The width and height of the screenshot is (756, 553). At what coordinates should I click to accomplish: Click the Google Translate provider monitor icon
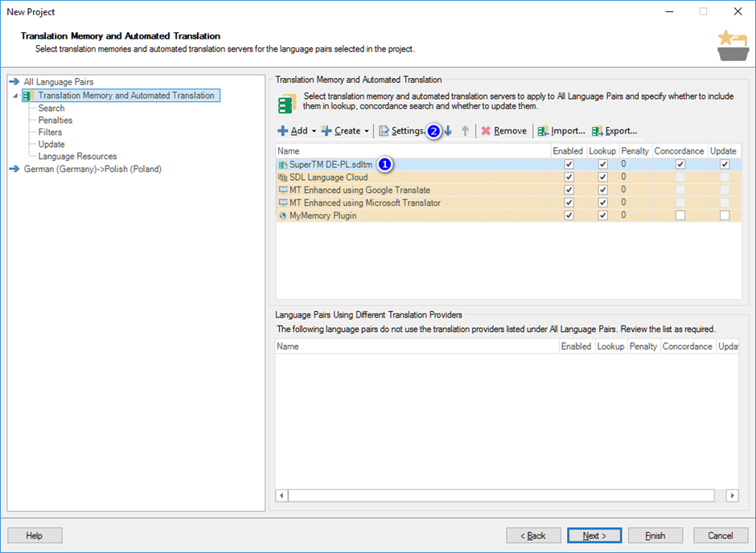pyautogui.click(x=283, y=190)
